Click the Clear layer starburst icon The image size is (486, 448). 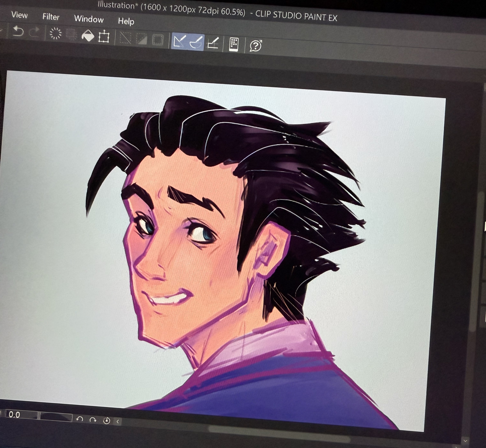[56, 34]
